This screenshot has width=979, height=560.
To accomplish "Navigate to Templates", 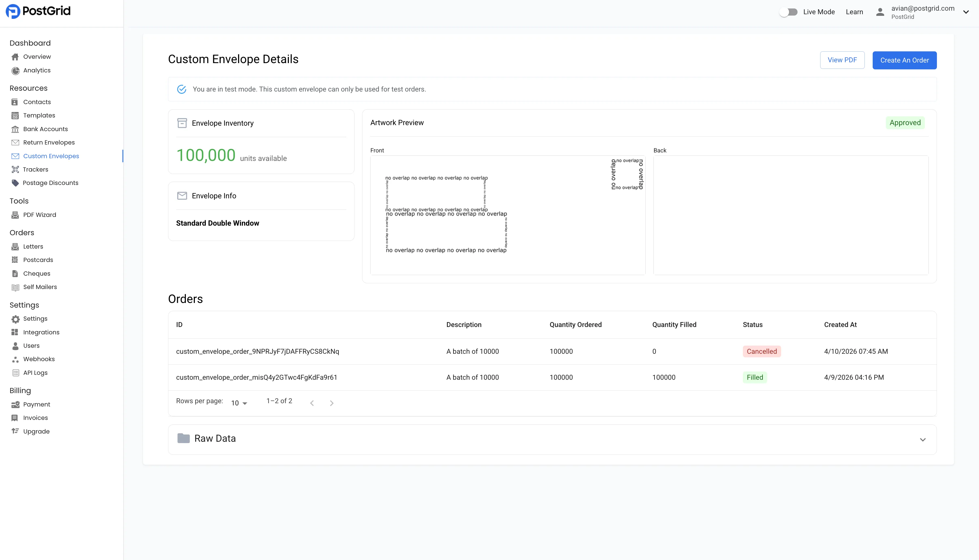I will (x=39, y=115).
